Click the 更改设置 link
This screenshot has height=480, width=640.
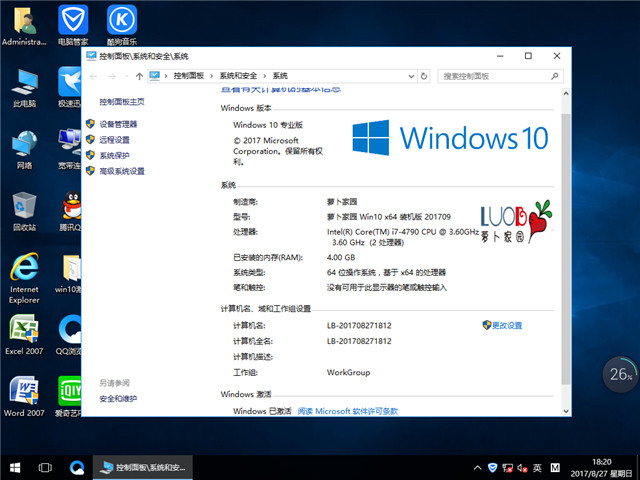tap(507, 325)
